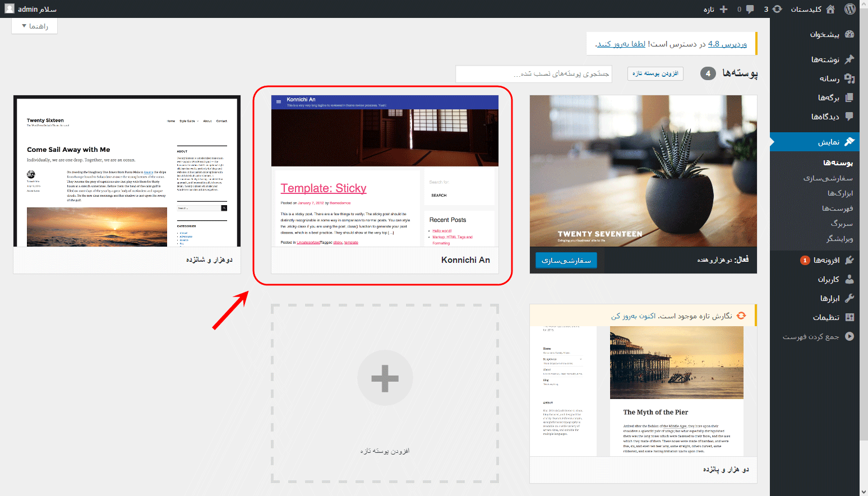This screenshot has width=868, height=496.
Task: Click the افزودن پوسته تازه dashed box label
Action: click(x=385, y=451)
